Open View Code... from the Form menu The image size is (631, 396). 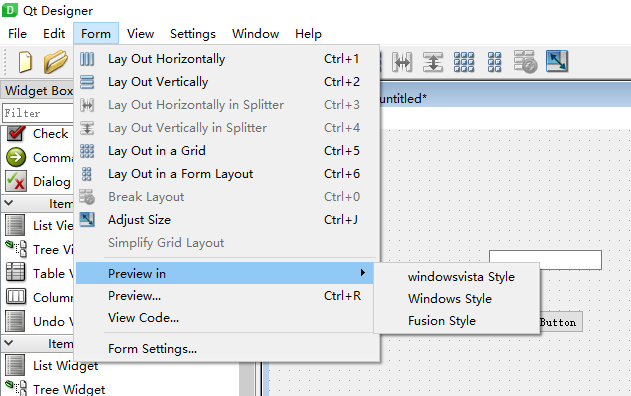[x=227, y=318]
